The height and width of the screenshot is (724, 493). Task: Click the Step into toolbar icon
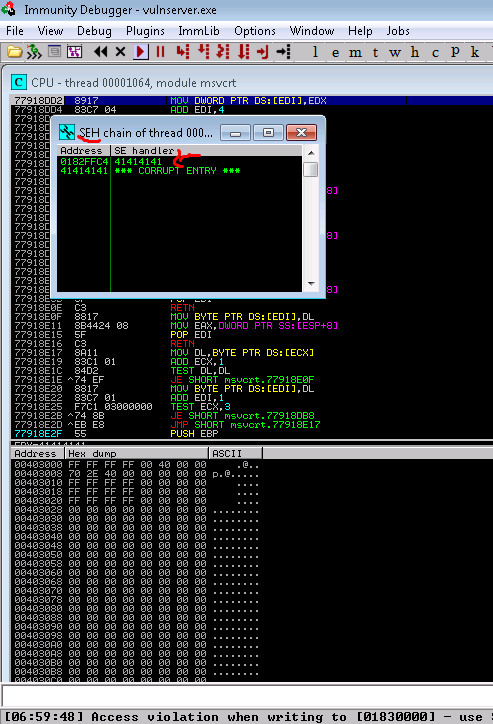click(x=183, y=52)
